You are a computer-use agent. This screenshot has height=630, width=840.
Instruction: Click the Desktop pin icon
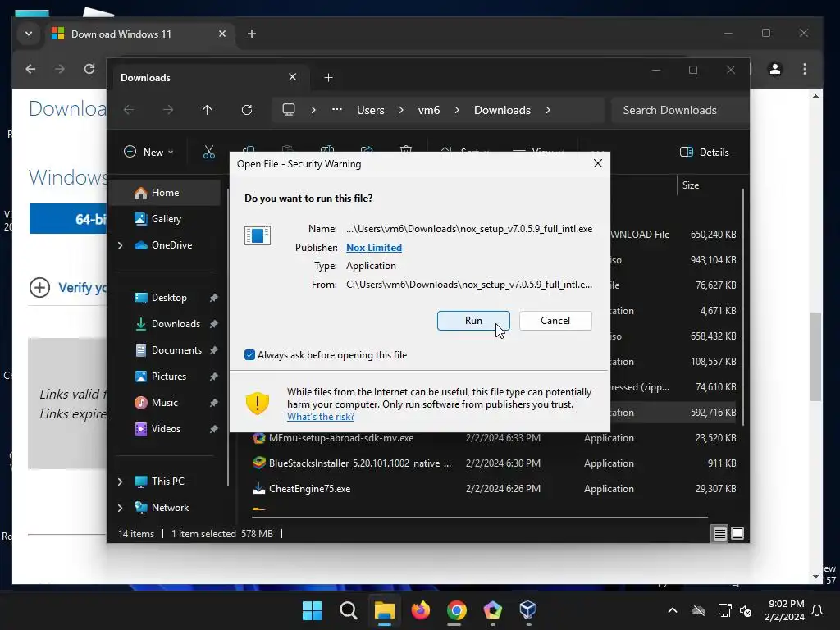pos(214,297)
